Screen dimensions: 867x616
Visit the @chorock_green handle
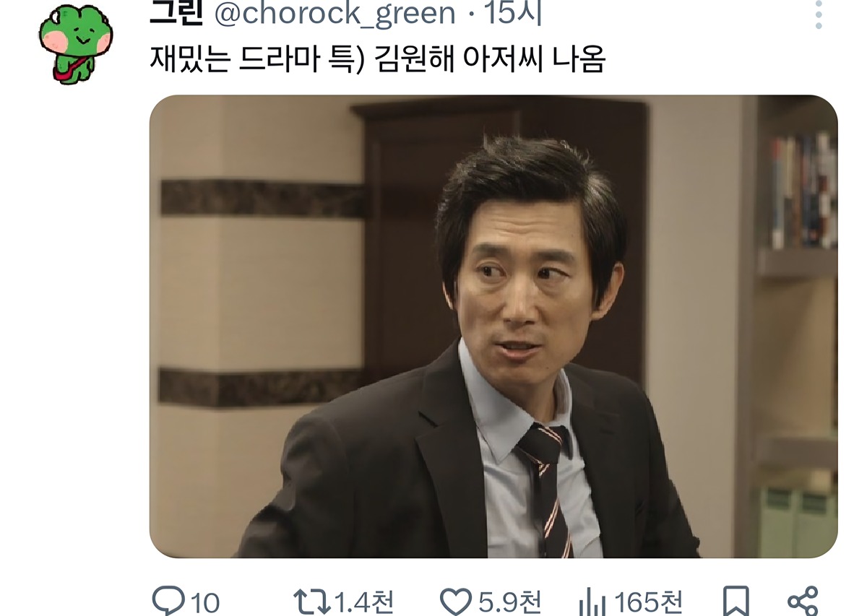click(336, 13)
